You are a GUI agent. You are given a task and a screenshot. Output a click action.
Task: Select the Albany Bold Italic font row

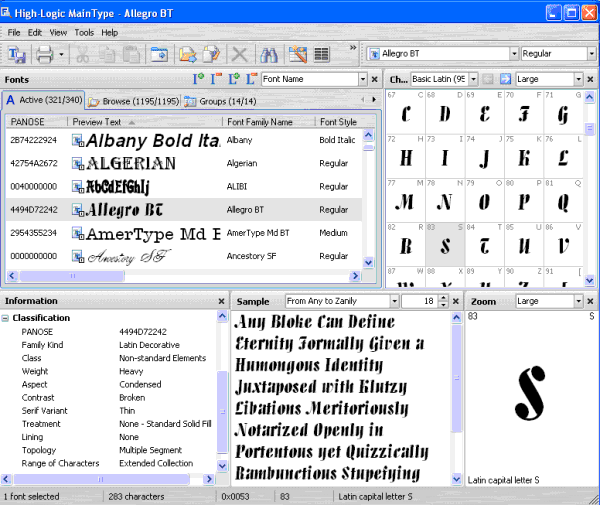pyautogui.click(x=184, y=140)
